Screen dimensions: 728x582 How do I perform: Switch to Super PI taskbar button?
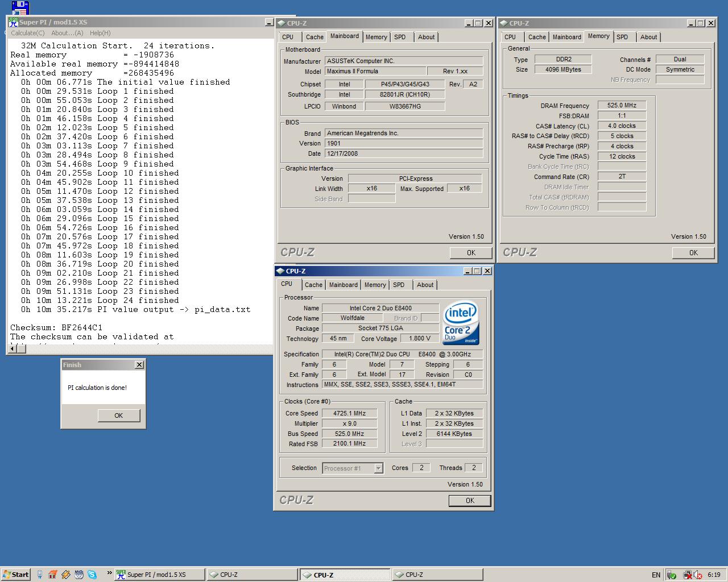[159, 575]
